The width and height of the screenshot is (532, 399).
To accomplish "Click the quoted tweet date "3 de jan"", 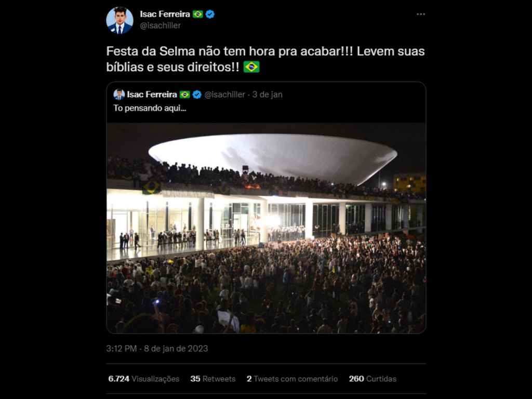I will (268, 95).
